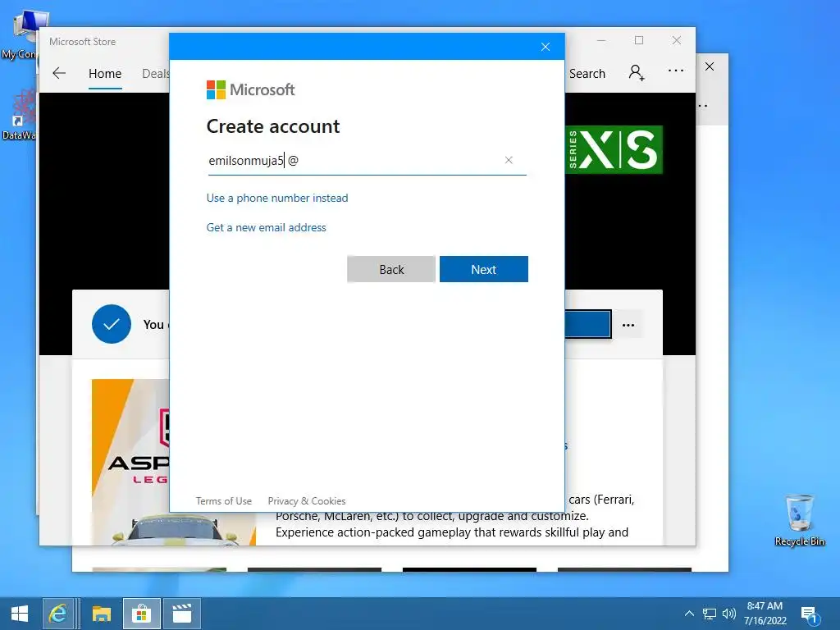Click the sign-in account icon in Store
Image resolution: width=840 pixels, height=630 pixels.
[637, 72]
